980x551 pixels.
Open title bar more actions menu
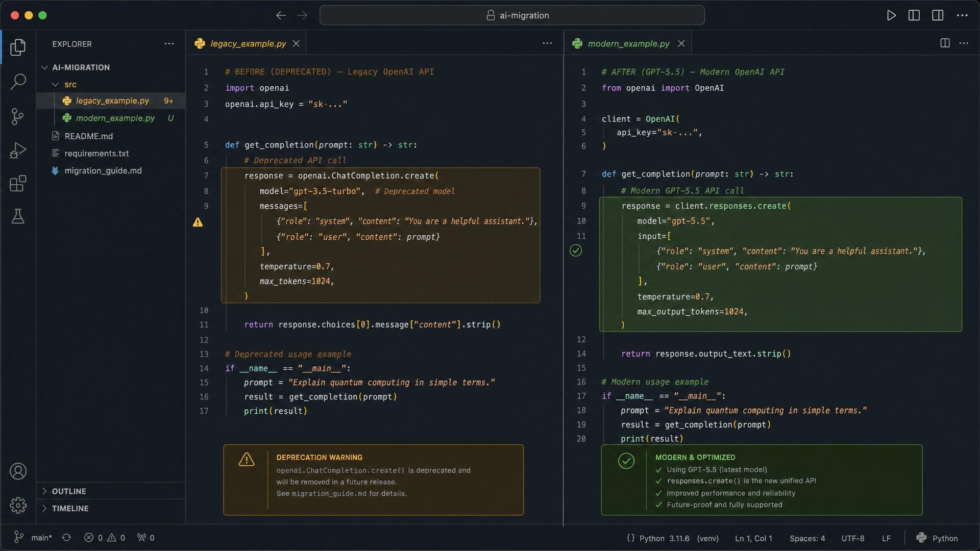click(962, 15)
